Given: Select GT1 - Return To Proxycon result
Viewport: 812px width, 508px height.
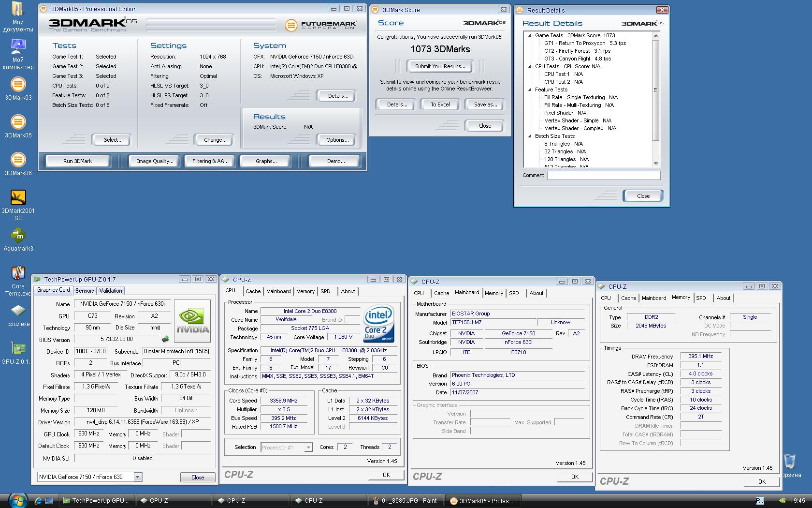Looking at the screenshot, I should click(585, 43).
